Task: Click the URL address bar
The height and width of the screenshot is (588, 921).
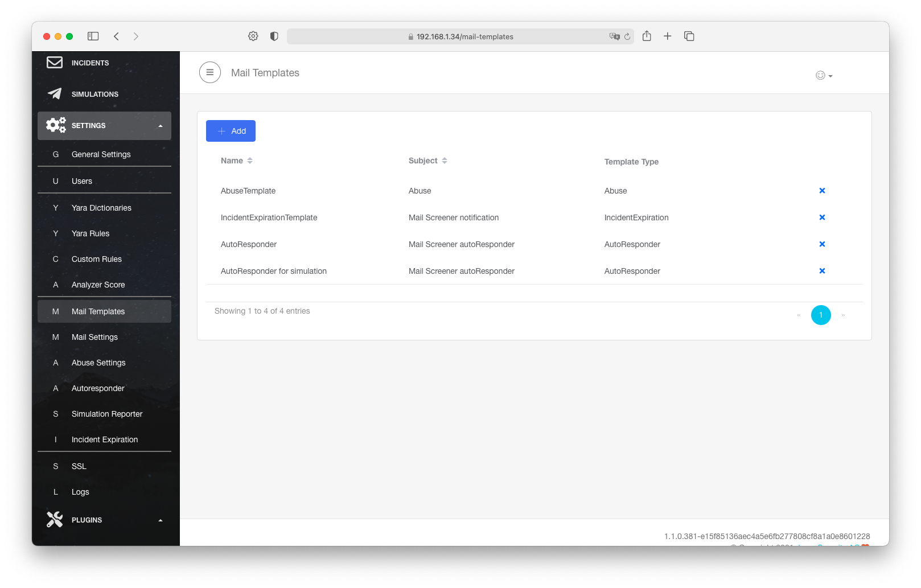Action: [464, 36]
